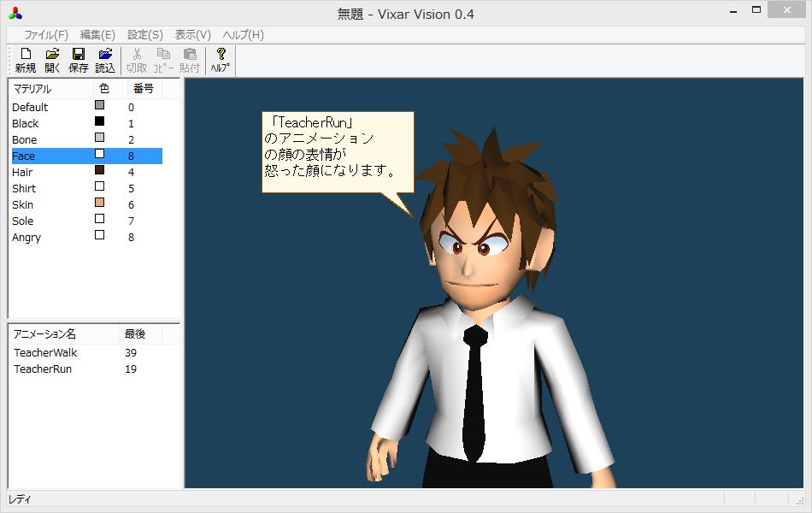
Task: Click the コピー copy icon
Action: (x=162, y=58)
